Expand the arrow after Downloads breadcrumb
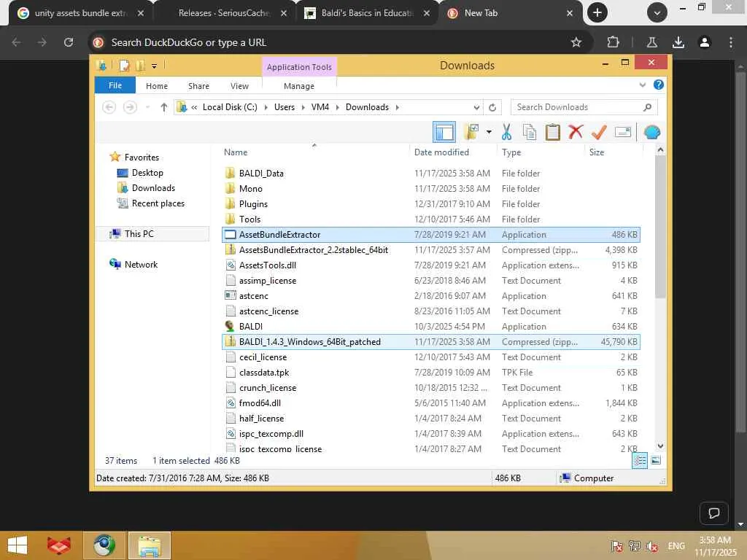 pyautogui.click(x=397, y=107)
